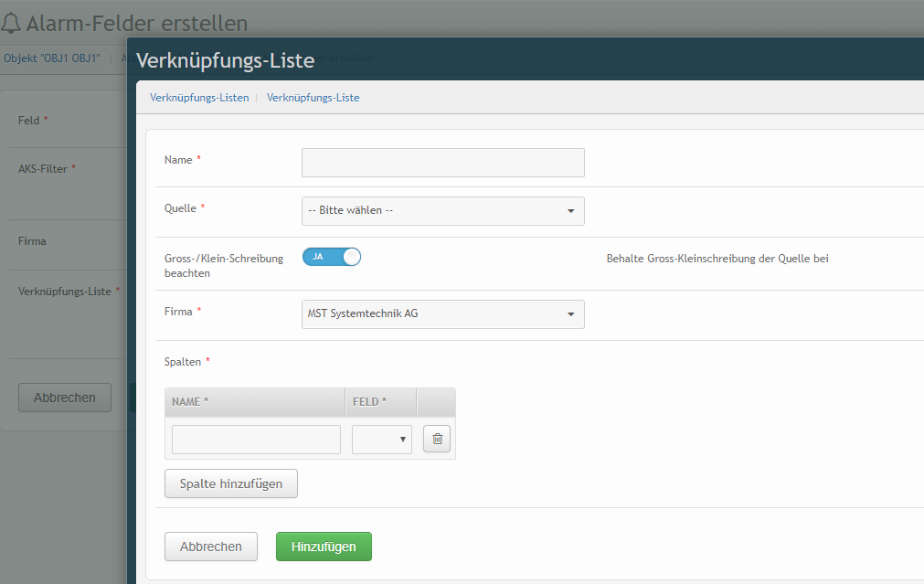This screenshot has height=584, width=924.
Task: Click the green Hinzufügen button
Action: 324,547
